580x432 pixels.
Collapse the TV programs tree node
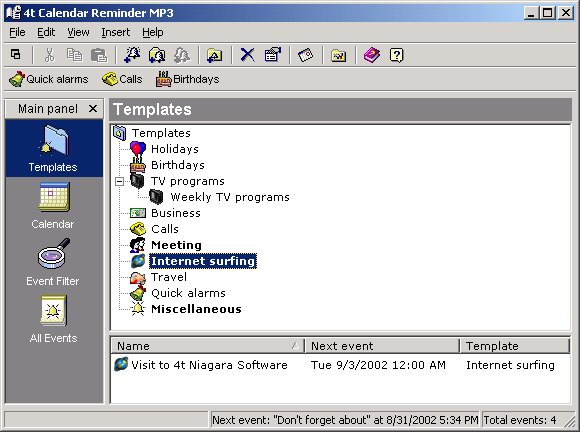click(119, 181)
